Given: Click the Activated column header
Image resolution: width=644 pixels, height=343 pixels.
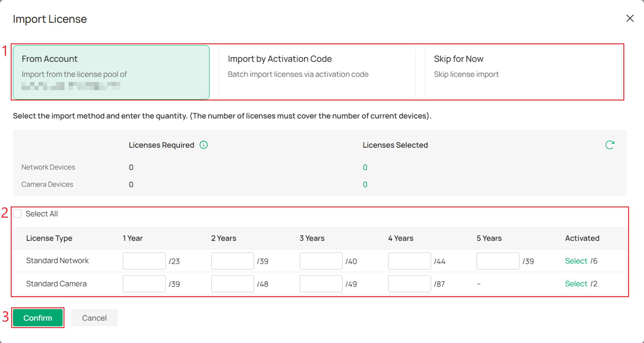Looking at the screenshot, I should coord(582,238).
